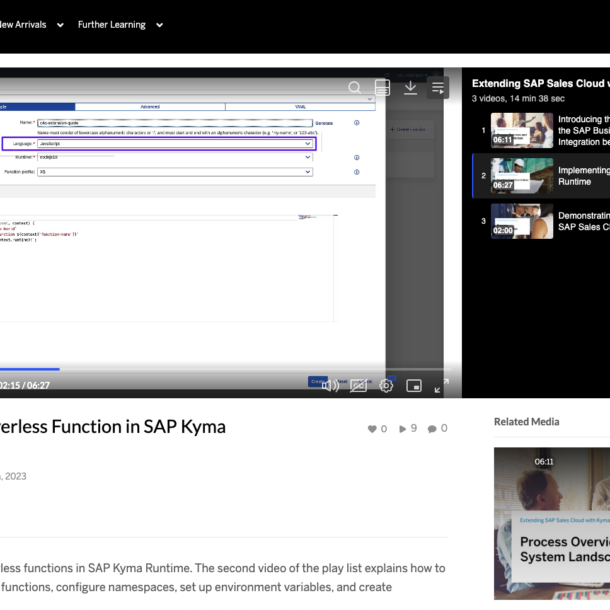Mute the video volume speaker icon

[x=330, y=386]
